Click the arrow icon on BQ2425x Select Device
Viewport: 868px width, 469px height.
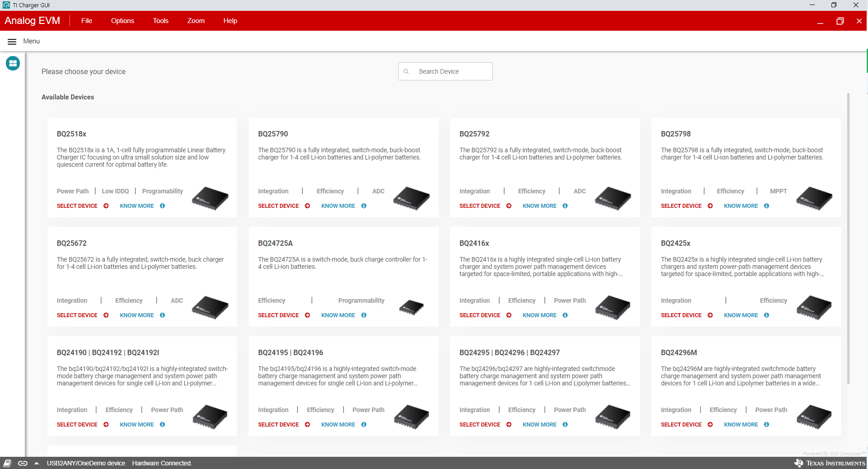coord(710,315)
